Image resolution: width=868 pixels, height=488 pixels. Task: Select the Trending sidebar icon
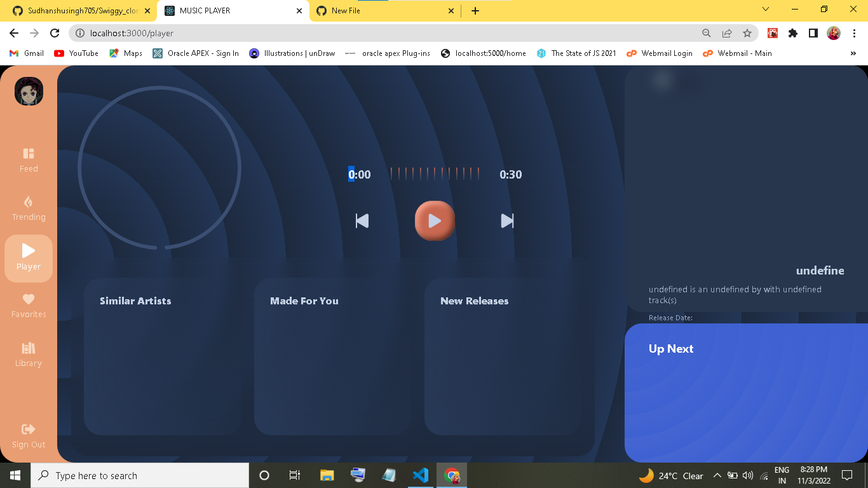click(x=28, y=208)
